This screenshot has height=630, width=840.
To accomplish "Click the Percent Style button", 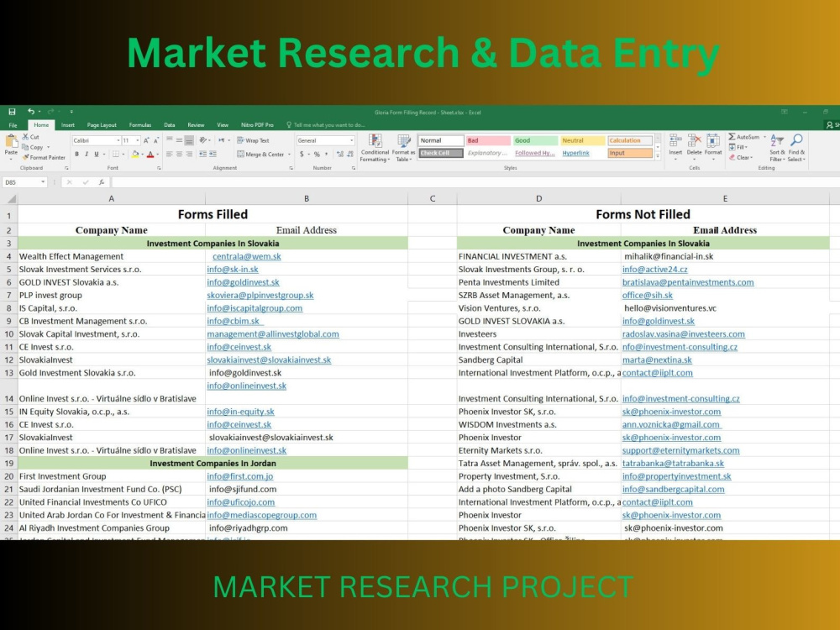I will click(x=317, y=155).
